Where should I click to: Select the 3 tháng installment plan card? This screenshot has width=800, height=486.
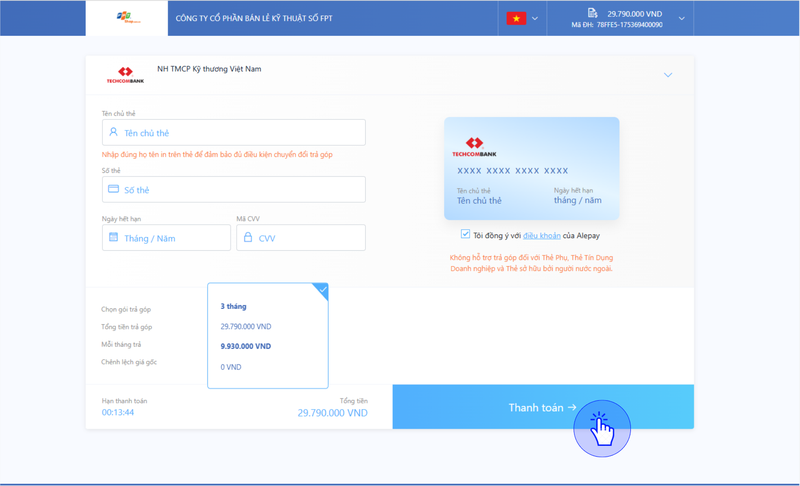click(x=268, y=336)
